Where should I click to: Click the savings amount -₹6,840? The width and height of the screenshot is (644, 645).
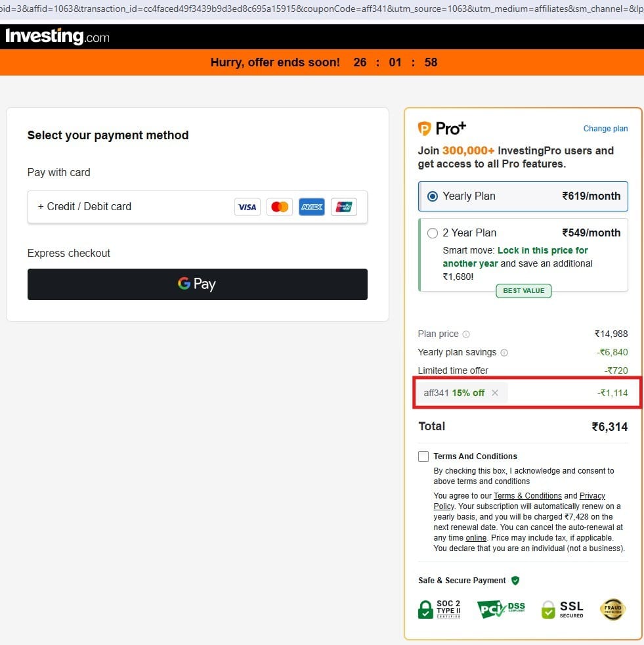coord(612,352)
